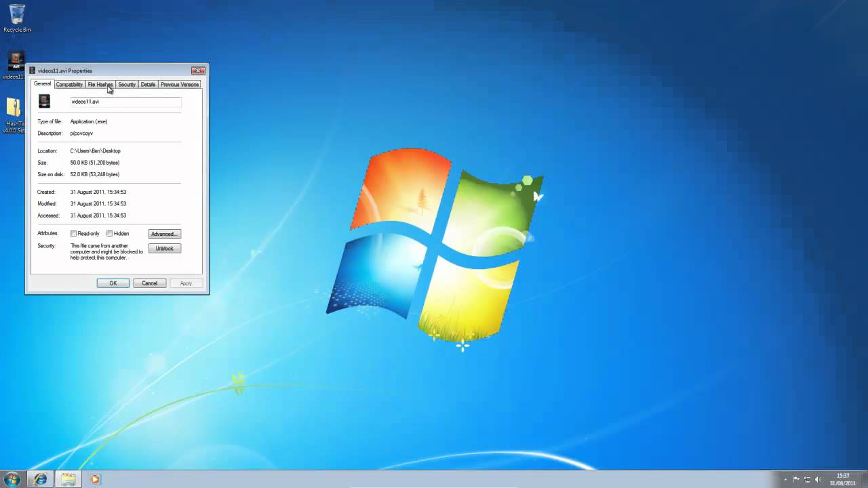The height and width of the screenshot is (488, 868).
Task: Click the location text C:\Users\Ben\Desktop
Action: tap(96, 151)
